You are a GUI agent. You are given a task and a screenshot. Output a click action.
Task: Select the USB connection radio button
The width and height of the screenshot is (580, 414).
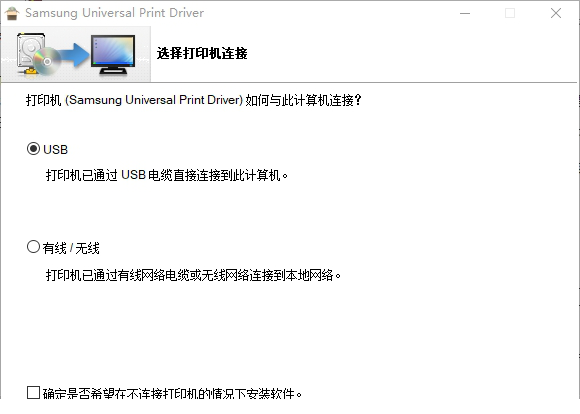33,149
